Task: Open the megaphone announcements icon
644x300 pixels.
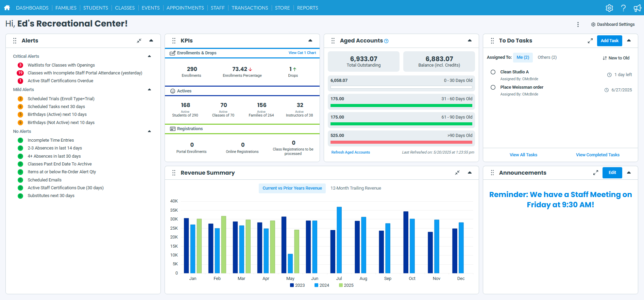Action: pyautogui.click(x=637, y=8)
